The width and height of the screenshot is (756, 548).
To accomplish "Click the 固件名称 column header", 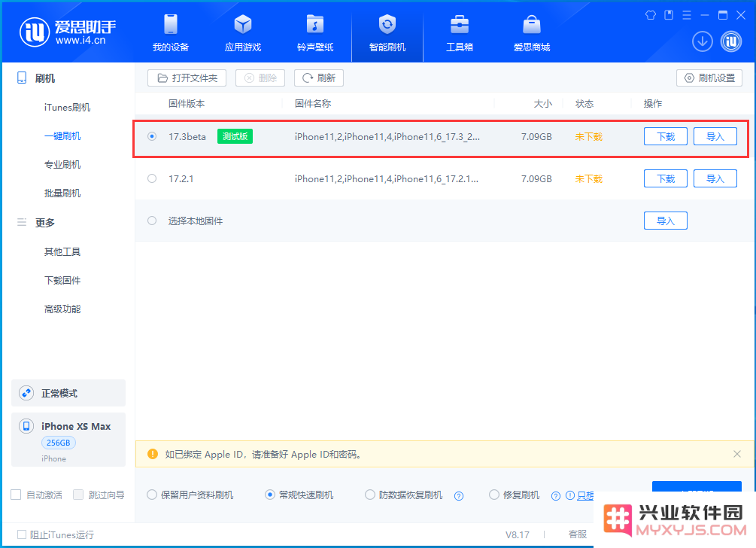I will pyautogui.click(x=313, y=103).
